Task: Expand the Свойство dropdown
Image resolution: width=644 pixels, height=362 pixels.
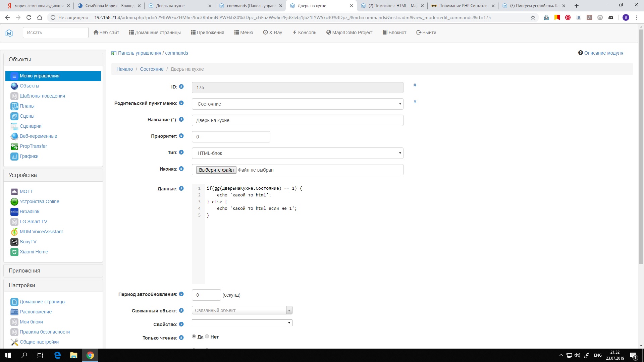Action: point(242,323)
